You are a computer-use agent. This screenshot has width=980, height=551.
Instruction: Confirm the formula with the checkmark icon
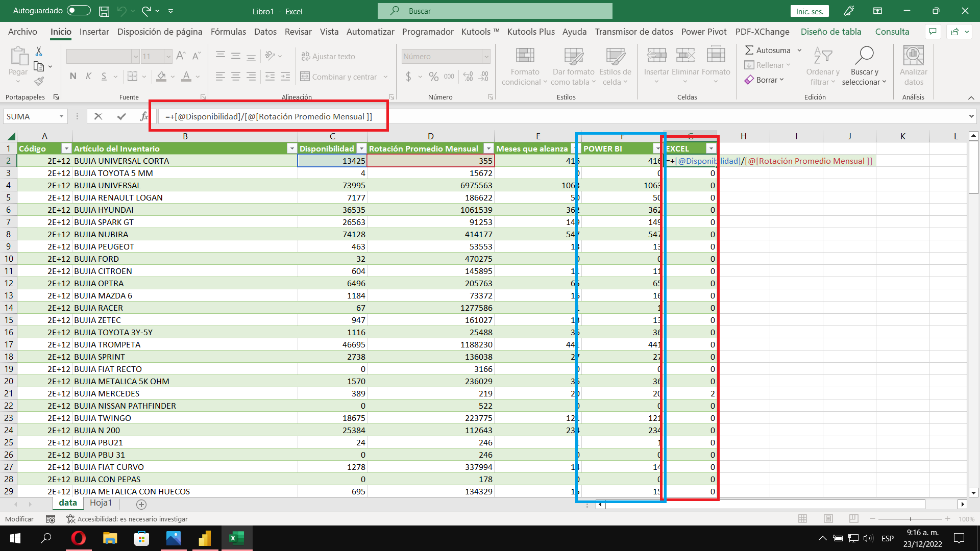121,117
